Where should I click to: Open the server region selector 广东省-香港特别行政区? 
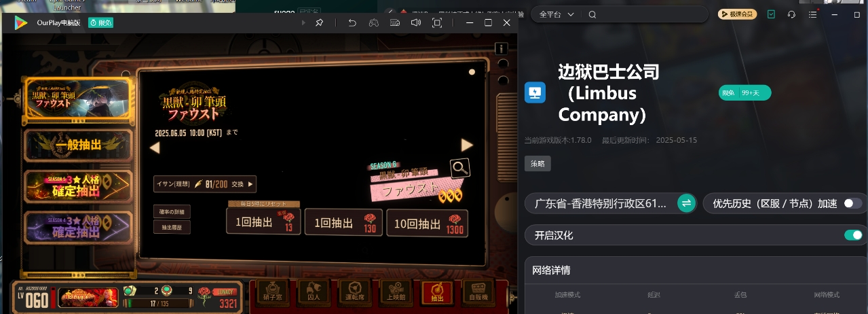pyautogui.click(x=611, y=203)
